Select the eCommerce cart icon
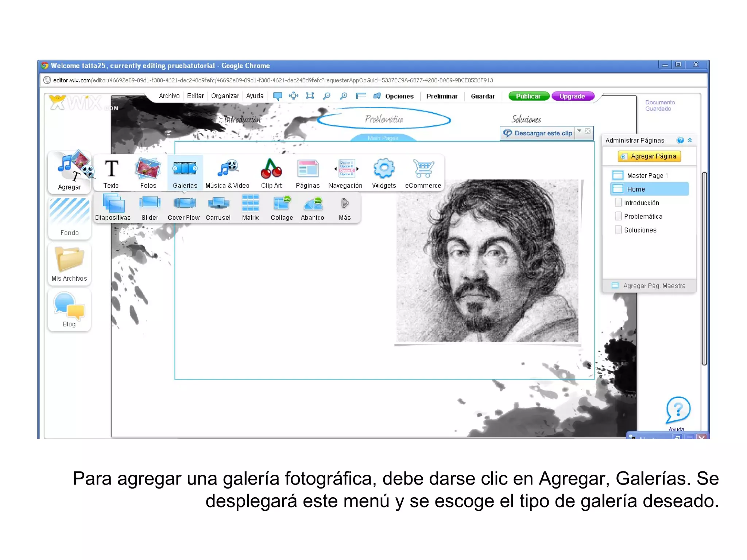 [423, 173]
